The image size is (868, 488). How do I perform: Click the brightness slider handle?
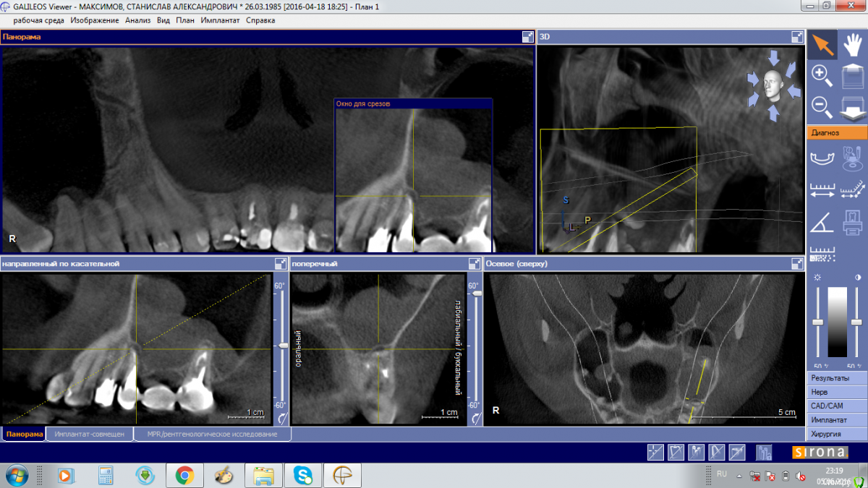(818, 322)
